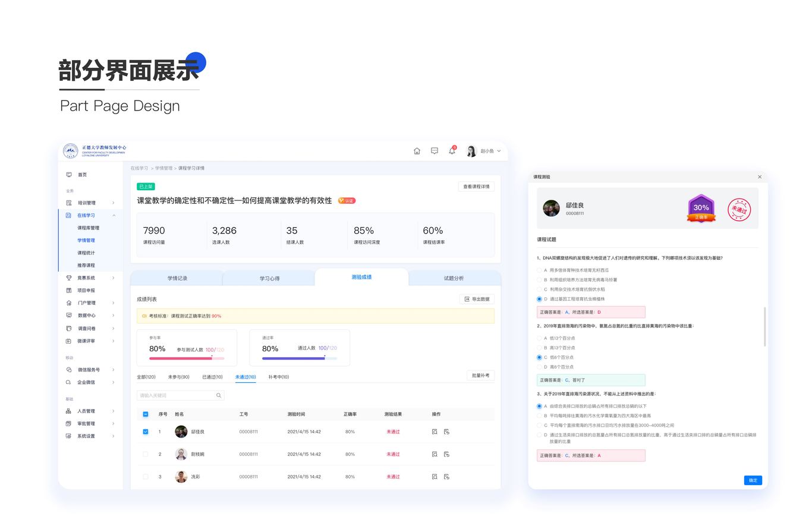Click the 审批管理 sidebar icon
812x519 pixels.
click(x=69, y=423)
